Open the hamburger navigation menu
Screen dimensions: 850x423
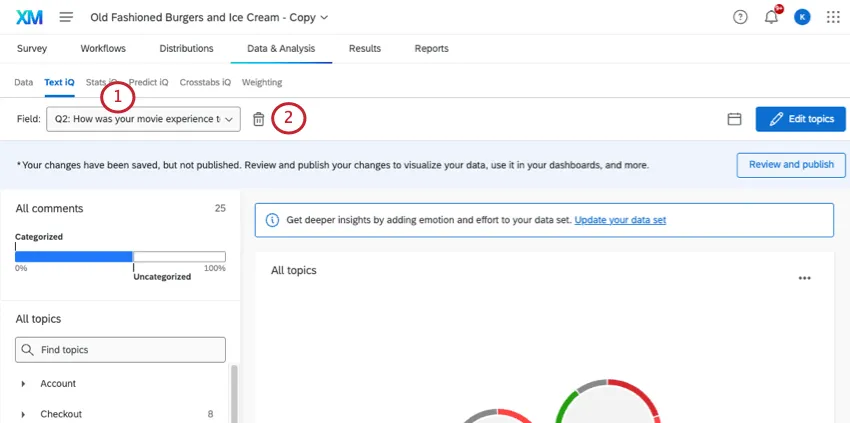pyautogui.click(x=66, y=17)
